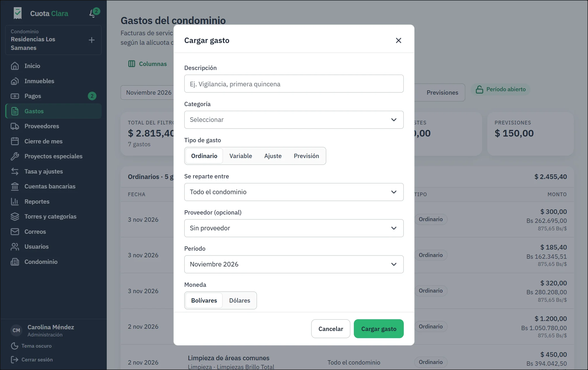Screen dimensions: 588x370
Task: Open Proyectos especiales page
Action: (53, 156)
